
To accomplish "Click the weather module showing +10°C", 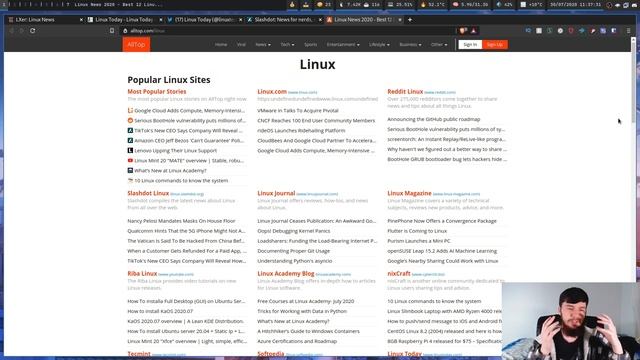I will point(531,4).
